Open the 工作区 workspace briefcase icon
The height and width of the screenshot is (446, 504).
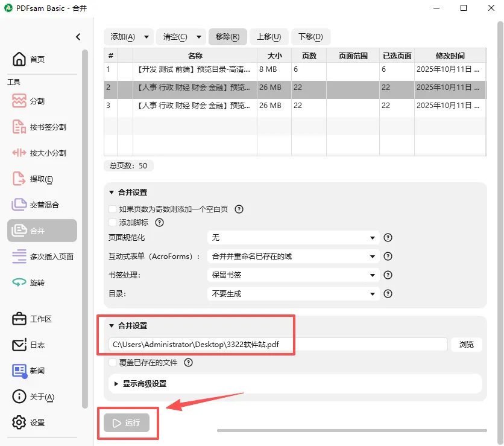pos(19,319)
